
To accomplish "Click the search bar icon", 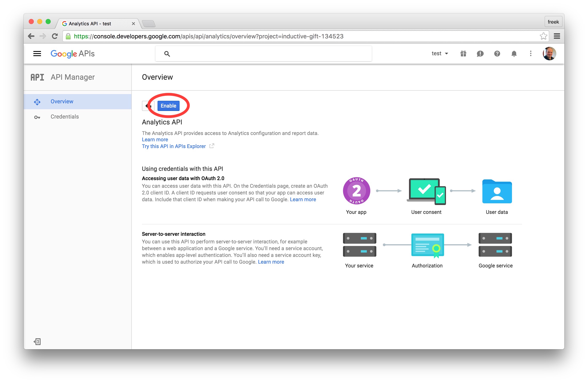I will (167, 54).
